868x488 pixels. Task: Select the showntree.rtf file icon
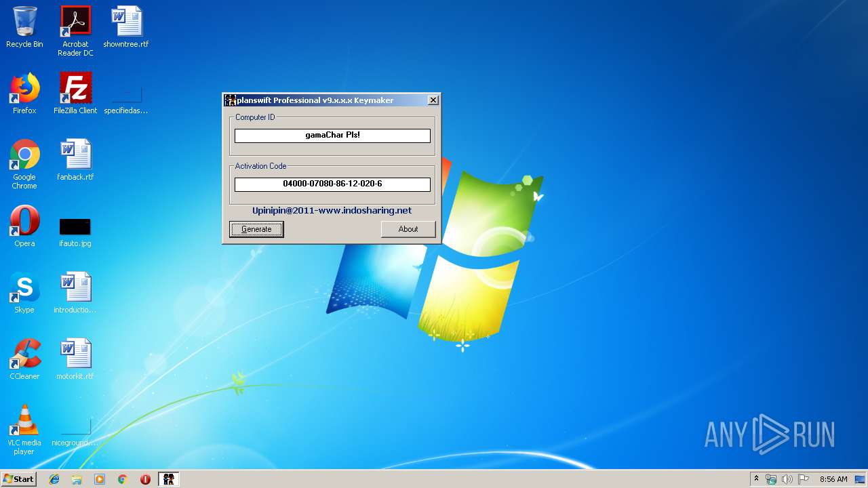click(x=126, y=28)
